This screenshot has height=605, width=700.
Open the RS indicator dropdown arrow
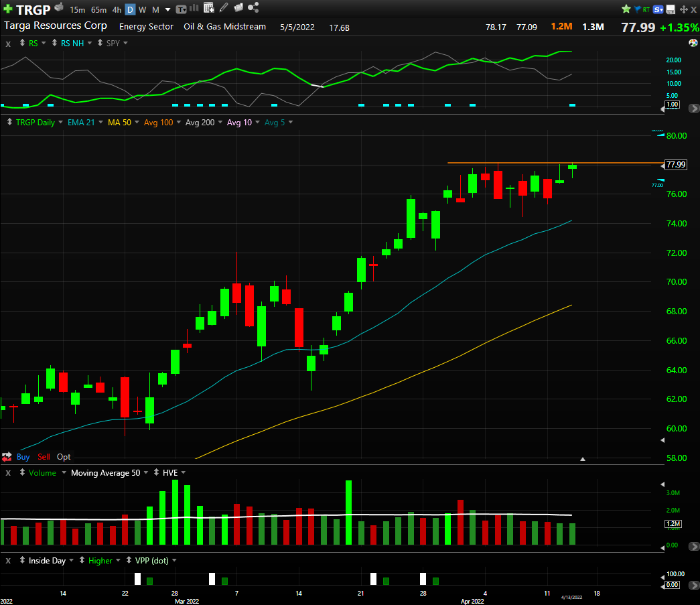44,44
